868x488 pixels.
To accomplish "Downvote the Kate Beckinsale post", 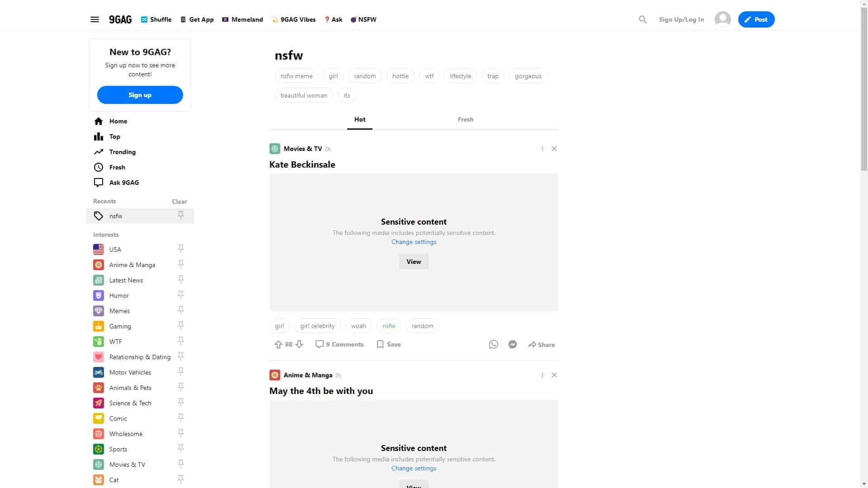I will 299,345.
